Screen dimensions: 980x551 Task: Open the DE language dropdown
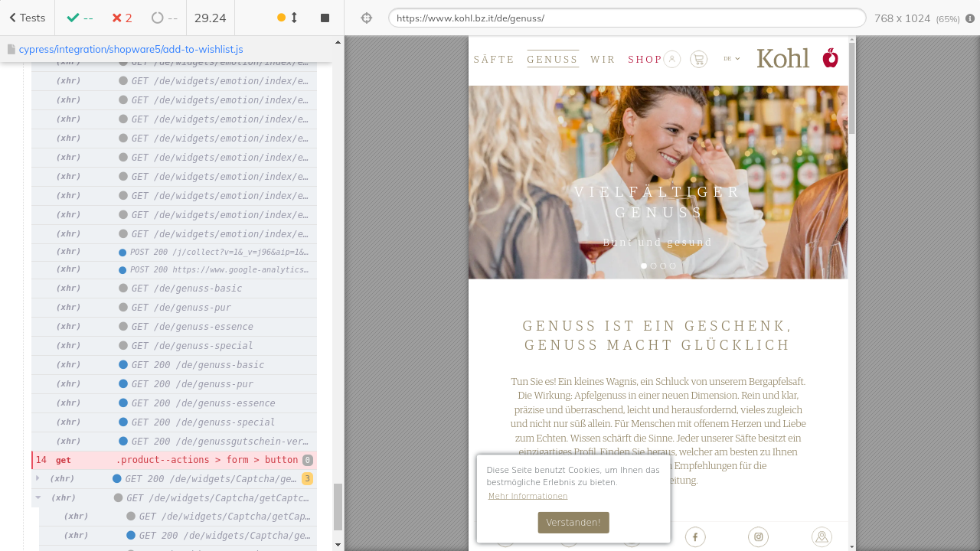tap(731, 59)
